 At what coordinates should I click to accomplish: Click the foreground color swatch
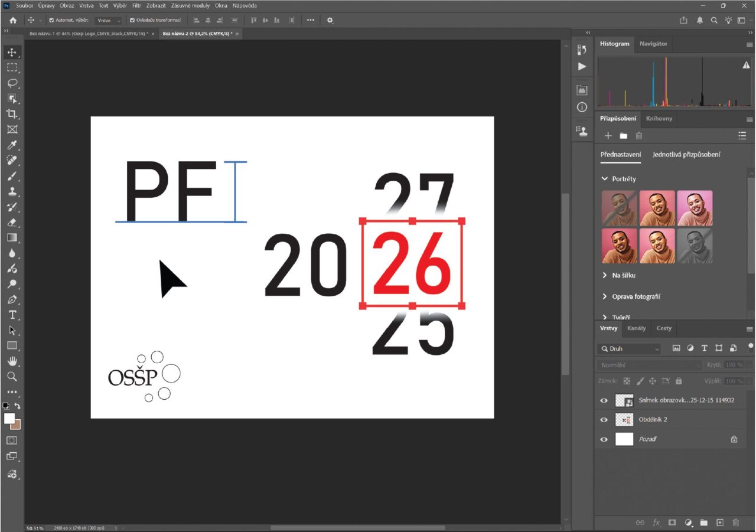point(9,418)
